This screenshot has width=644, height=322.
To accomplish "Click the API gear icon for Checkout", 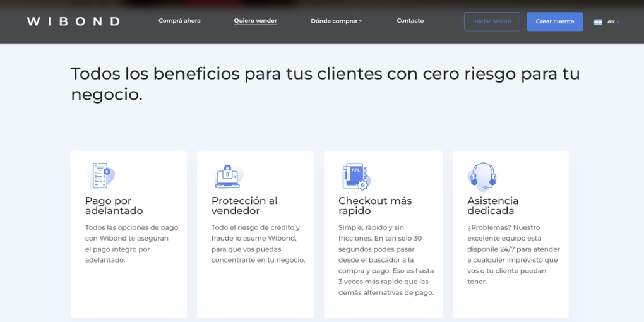I will [x=355, y=176].
